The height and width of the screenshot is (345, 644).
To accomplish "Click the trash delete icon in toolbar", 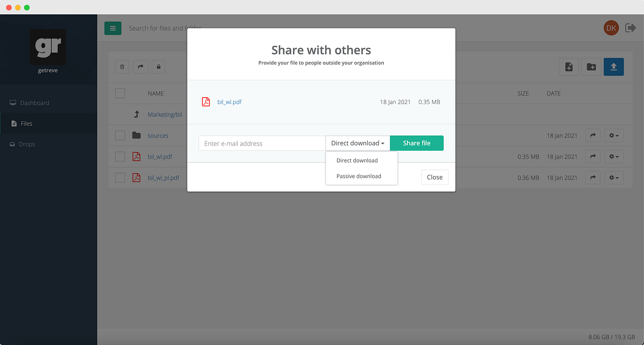I will pyautogui.click(x=122, y=67).
